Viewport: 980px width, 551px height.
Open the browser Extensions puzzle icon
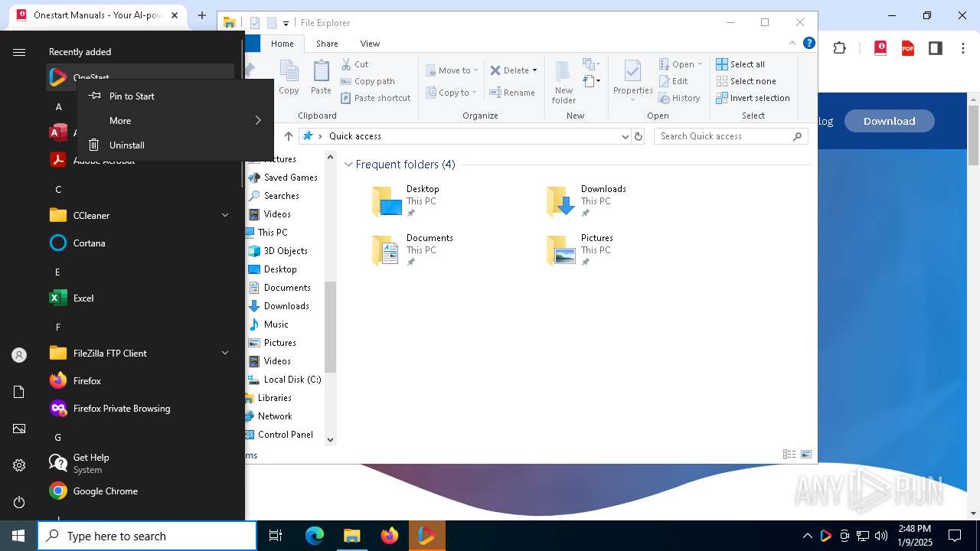click(840, 48)
